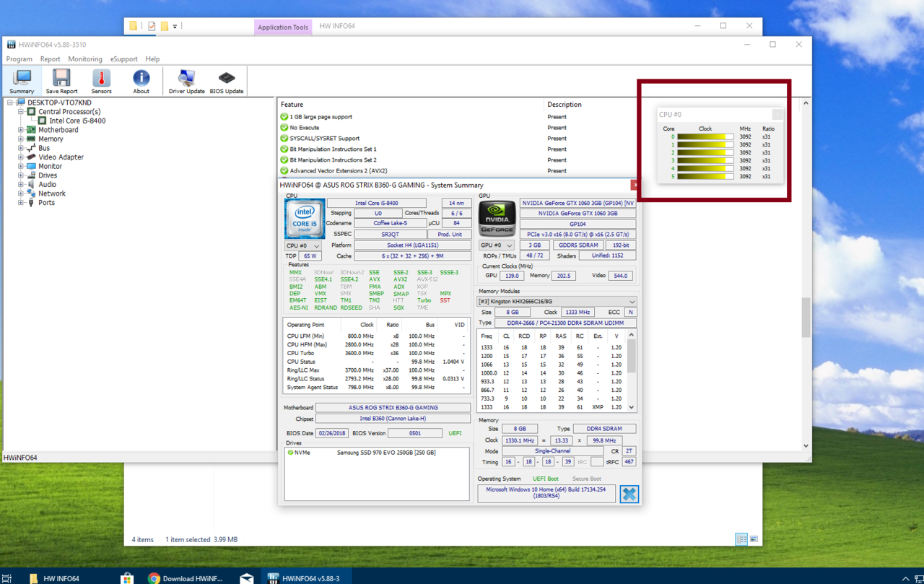Open the Program menu

pos(19,59)
